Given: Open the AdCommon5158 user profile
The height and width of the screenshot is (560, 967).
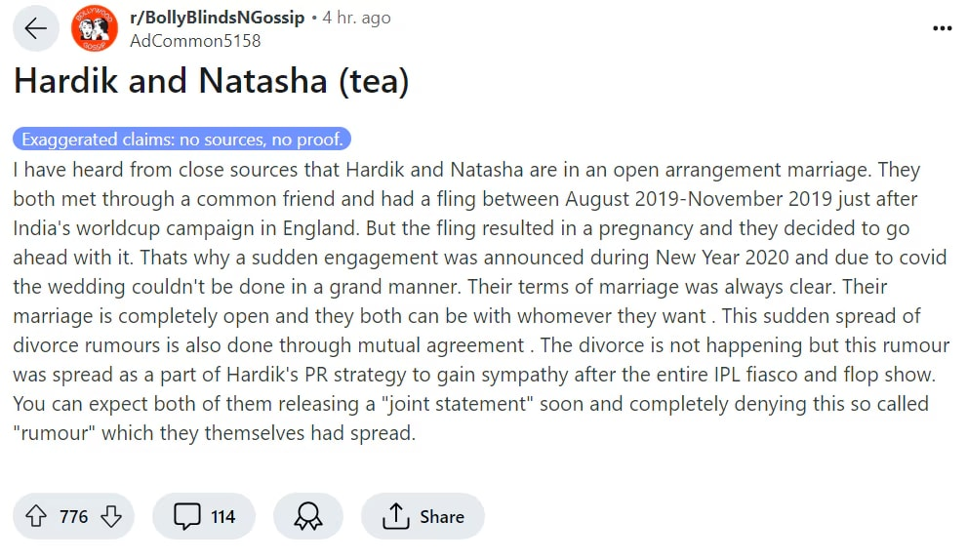Looking at the screenshot, I should tap(195, 41).
